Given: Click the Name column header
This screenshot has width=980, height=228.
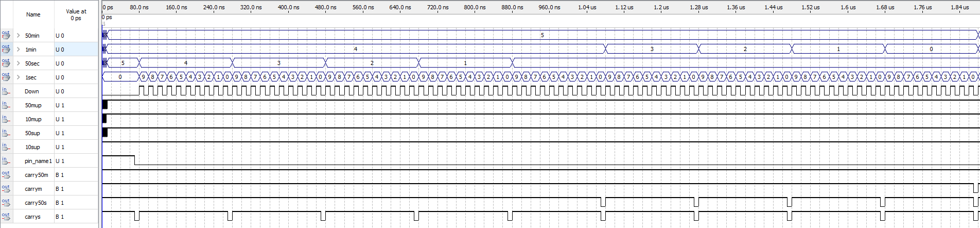Looking at the screenshot, I should (x=33, y=14).
